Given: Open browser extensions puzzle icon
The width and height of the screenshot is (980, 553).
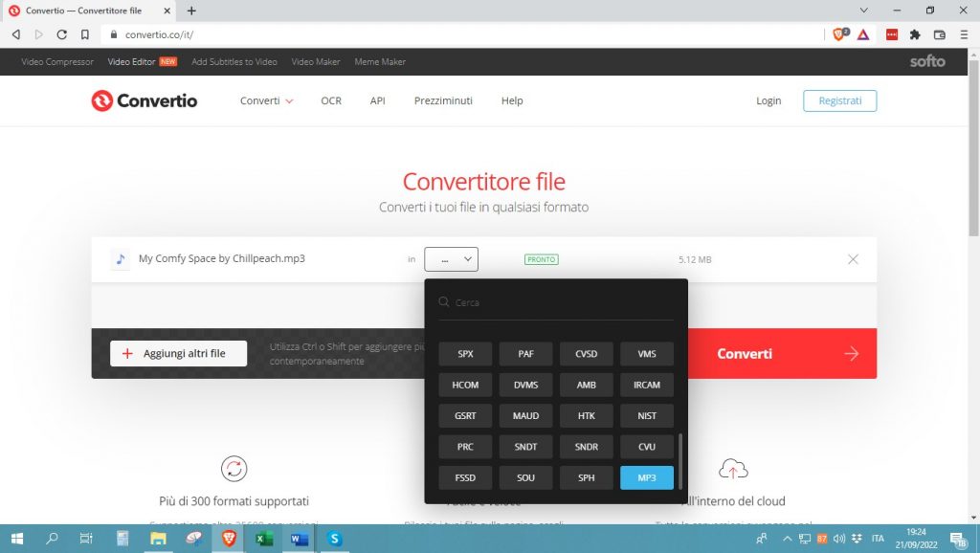Looking at the screenshot, I should click(915, 34).
